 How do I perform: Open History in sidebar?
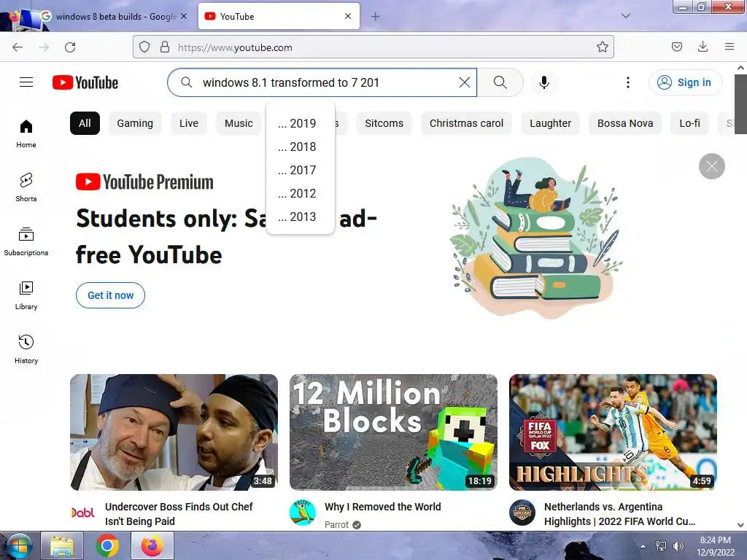click(26, 349)
